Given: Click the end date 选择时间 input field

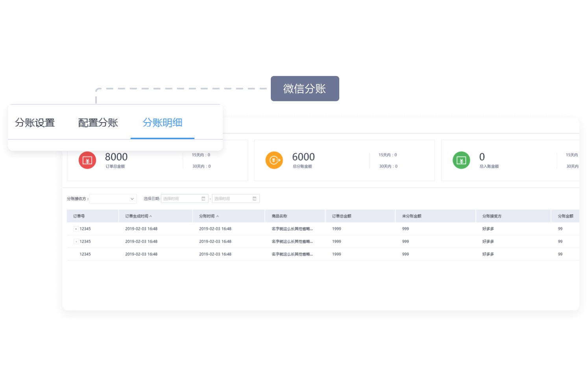Looking at the screenshot, I should click(x=232, y=199).
